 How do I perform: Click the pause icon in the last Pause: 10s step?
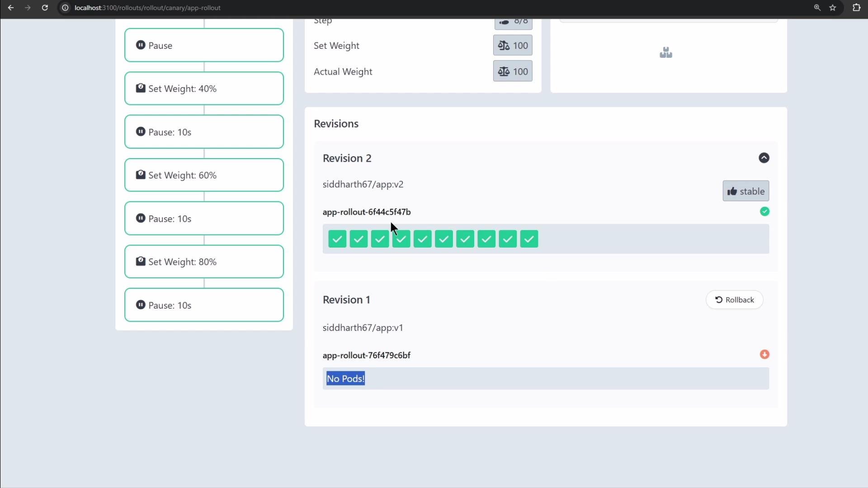141,305
